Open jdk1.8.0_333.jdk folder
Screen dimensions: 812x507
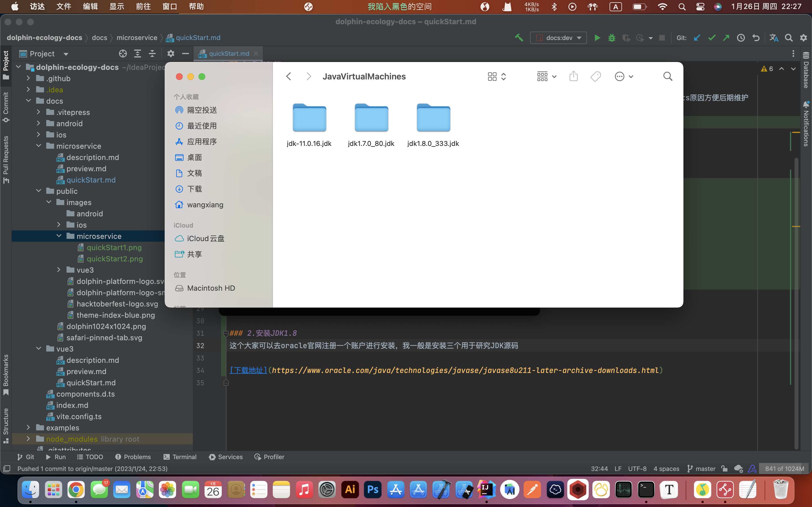[x=433, y=118]
